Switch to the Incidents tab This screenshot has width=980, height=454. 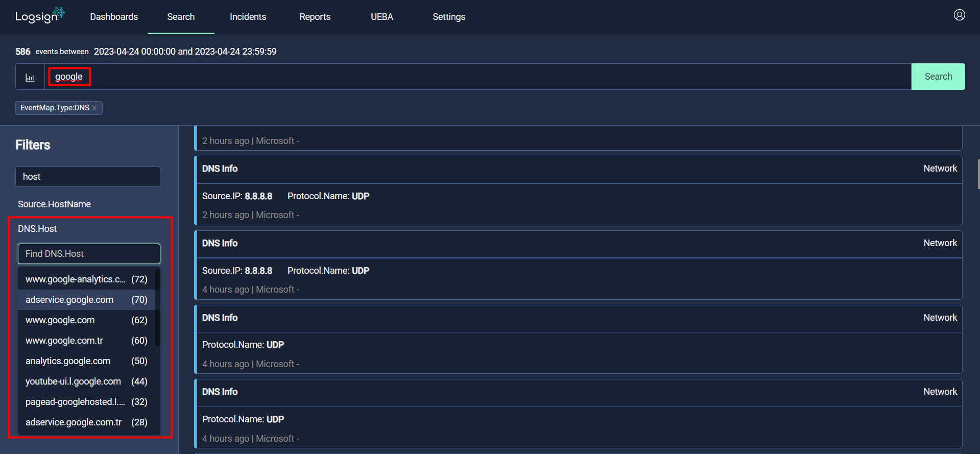point(248,17)
